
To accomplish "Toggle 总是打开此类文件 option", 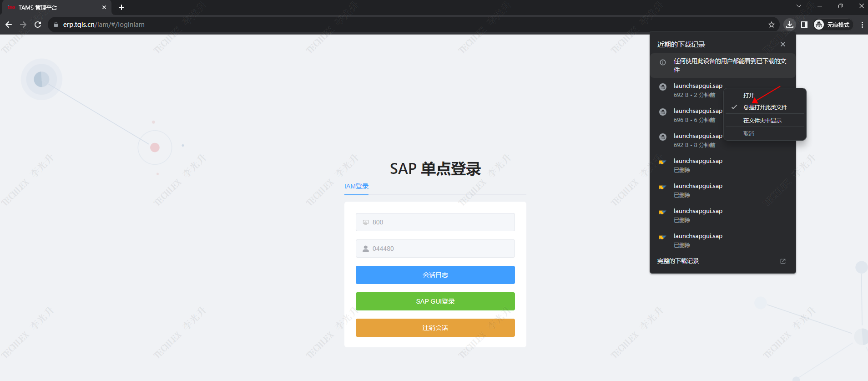I will pyautogui.click(x=765, y=107).
